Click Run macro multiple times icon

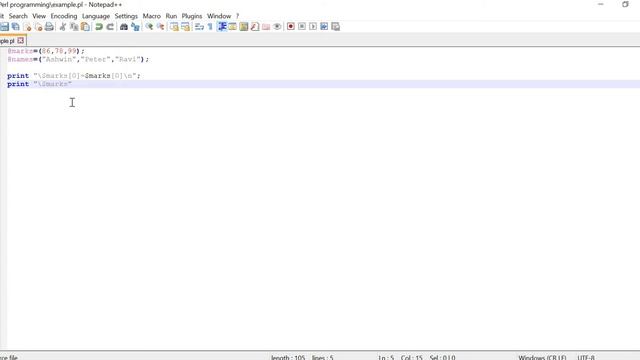tap(324, 27)
